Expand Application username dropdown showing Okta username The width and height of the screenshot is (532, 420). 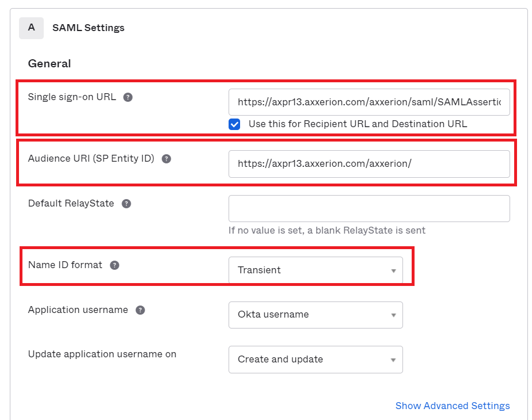[316, 315]
